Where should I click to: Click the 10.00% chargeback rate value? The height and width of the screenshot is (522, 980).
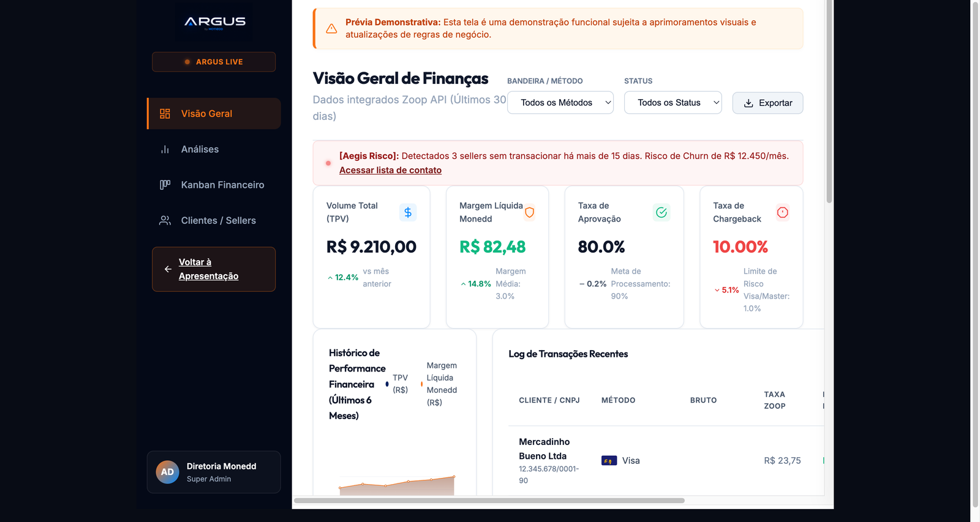point(741,247)
